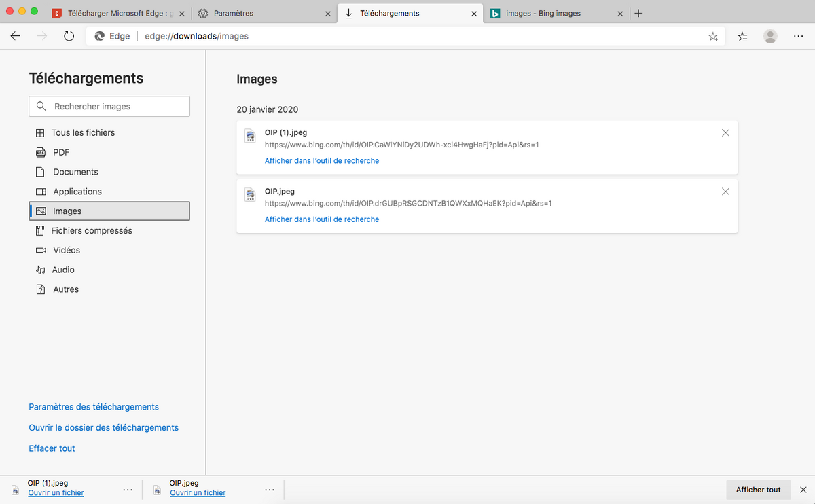Select the Autres category

109,289
